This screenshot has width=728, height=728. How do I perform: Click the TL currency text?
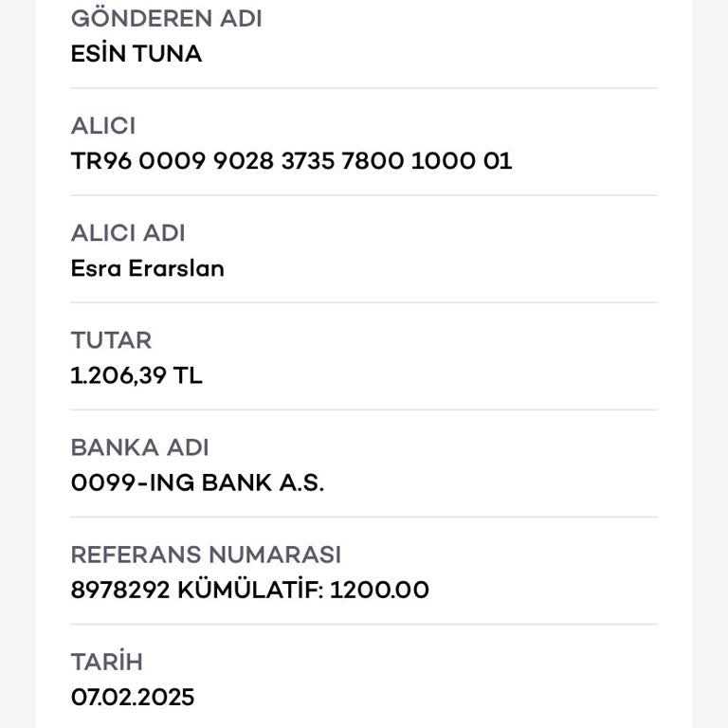pos(188,375)
